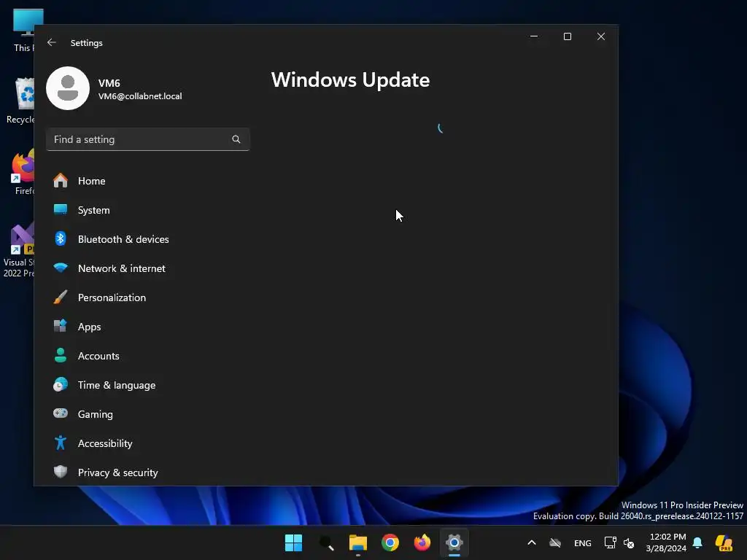Open the VM6 user account avatar
Viewport: 747px width, 560px height.
(68, 88)
